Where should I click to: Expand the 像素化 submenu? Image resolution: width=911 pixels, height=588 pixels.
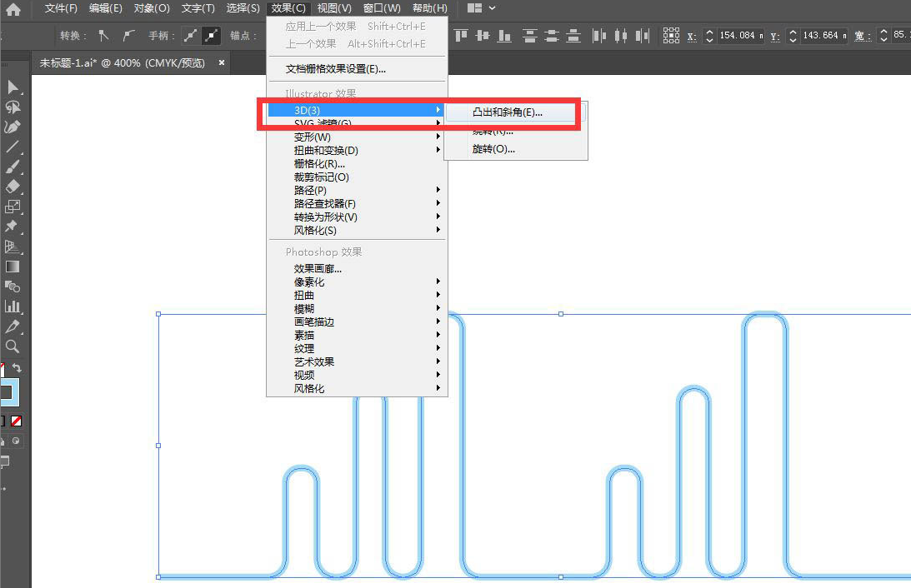356,282
